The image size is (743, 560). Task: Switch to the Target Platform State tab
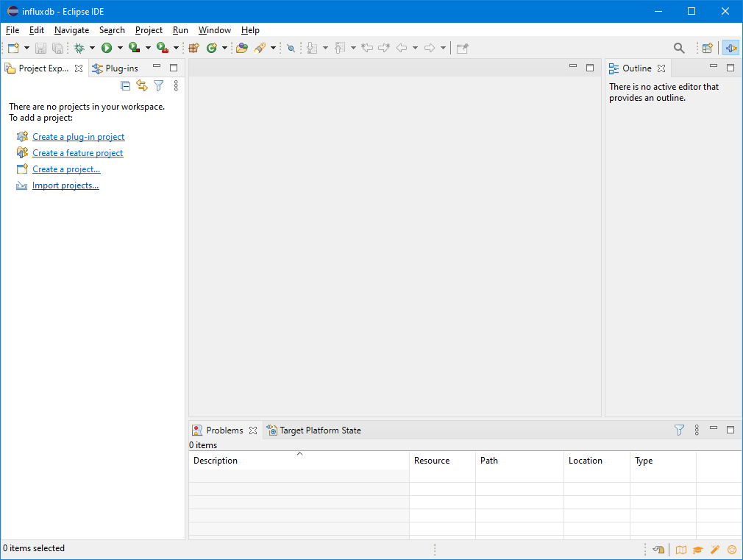[320, 430]
